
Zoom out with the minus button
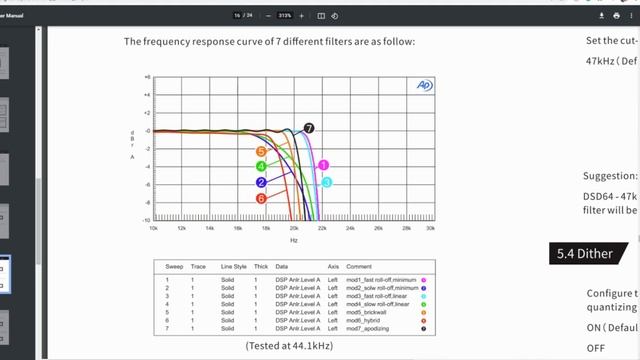(x=268, y=16)
